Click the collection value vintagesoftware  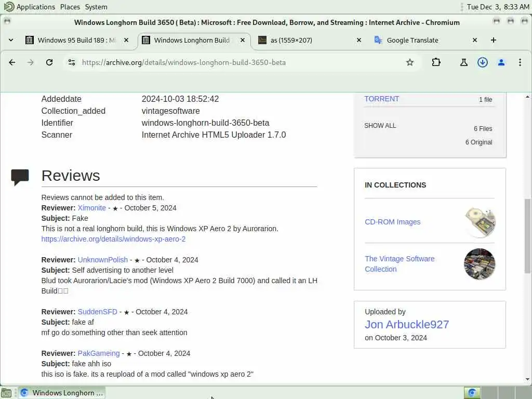(x=170, y=111)
